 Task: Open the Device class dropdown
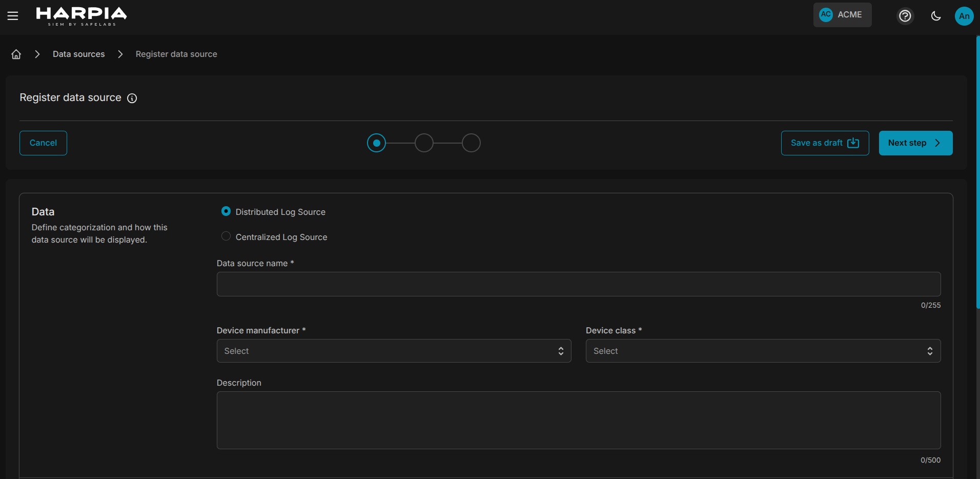click(x=763, y=351)
